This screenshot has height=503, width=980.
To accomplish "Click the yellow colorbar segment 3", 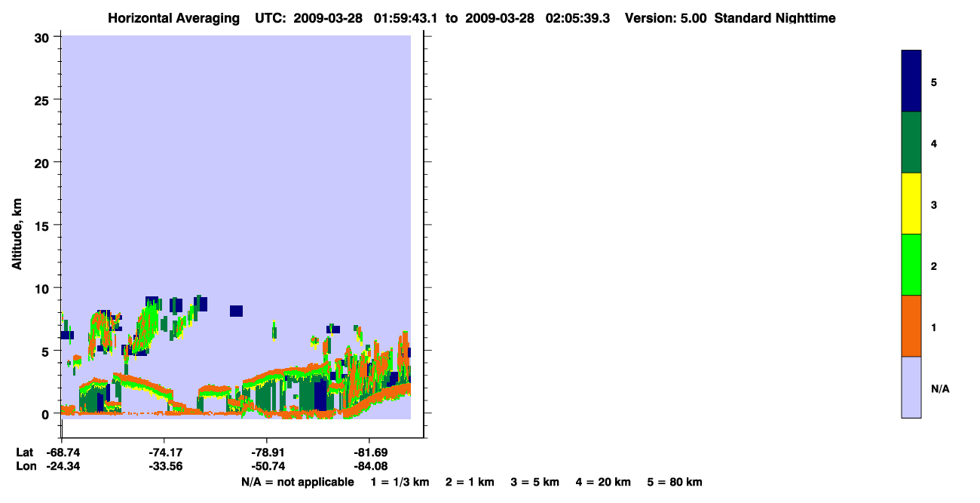I will coord(911,204).
